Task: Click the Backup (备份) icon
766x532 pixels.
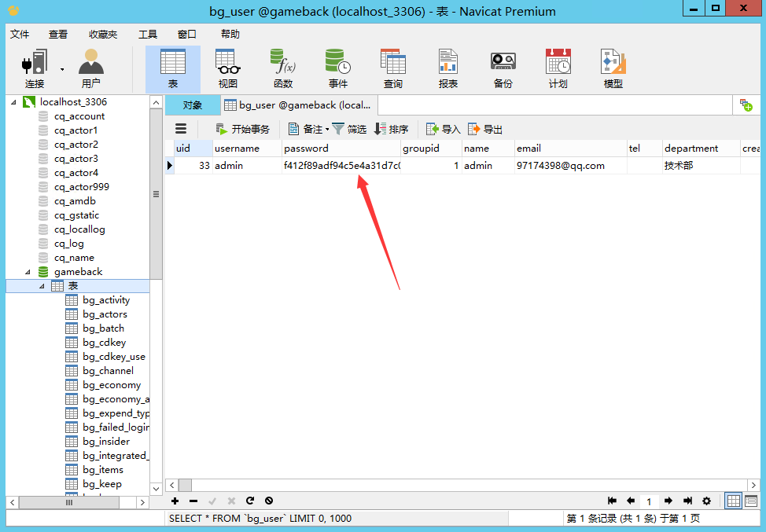Action: pyautogui.click(x=503, y=68)
